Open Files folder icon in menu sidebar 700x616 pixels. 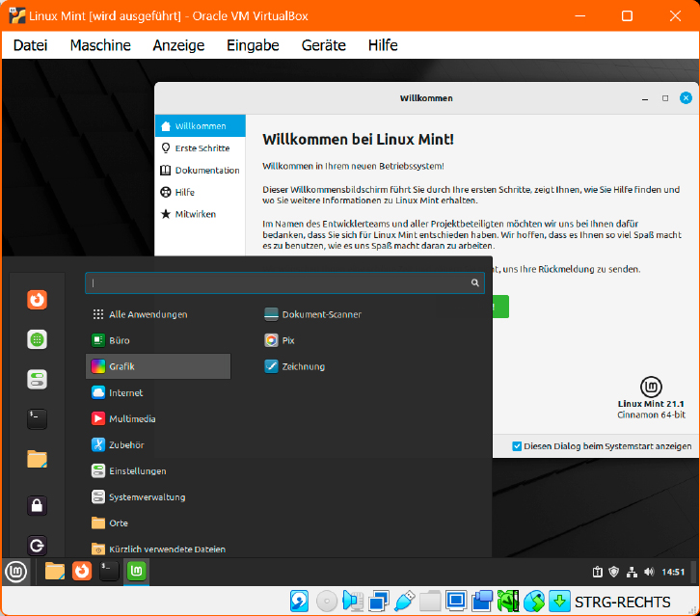pos(37,459)
